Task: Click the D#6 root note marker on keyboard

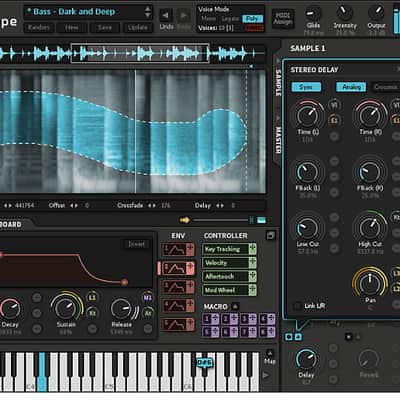Action: (204, 363)
